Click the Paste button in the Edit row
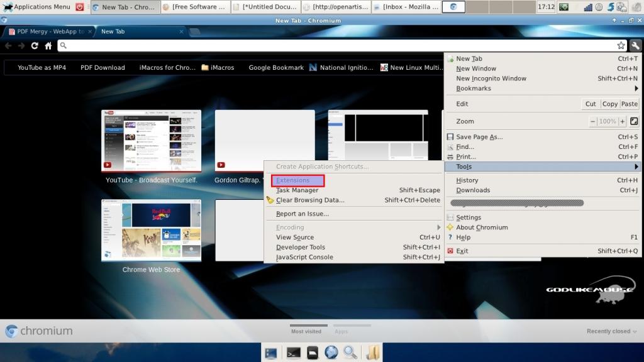The width and height of the screenshot is (644, 362). [629, 104]
